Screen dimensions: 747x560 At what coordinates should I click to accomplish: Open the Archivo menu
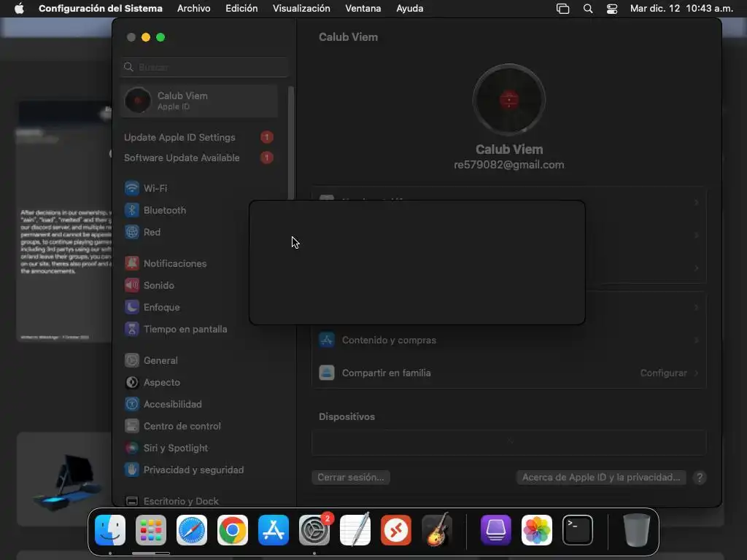pyautogui.click(x=193, y=9)
